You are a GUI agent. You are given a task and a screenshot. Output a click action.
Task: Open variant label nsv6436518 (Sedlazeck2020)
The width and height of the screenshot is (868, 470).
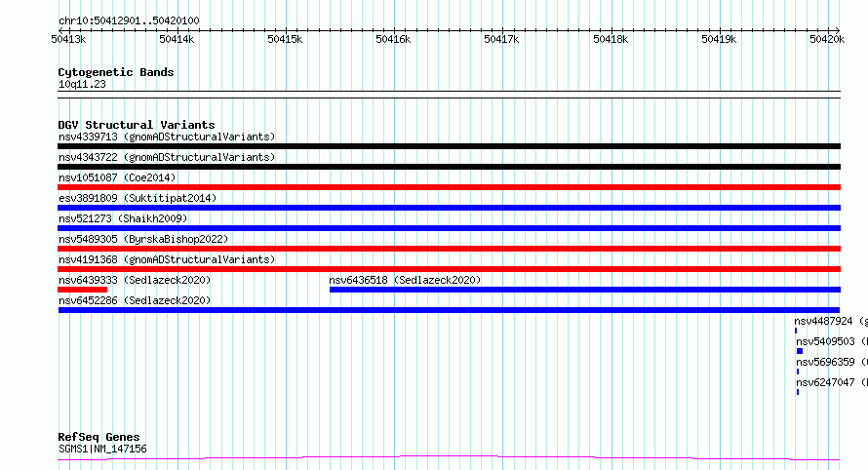pos(405,280)
